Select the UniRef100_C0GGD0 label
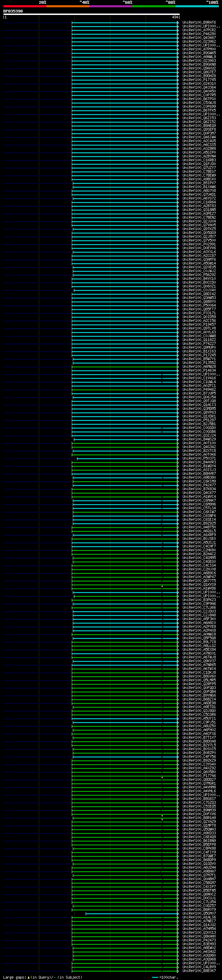The width and height of the screenshot is (222, 980). (199, 428)
